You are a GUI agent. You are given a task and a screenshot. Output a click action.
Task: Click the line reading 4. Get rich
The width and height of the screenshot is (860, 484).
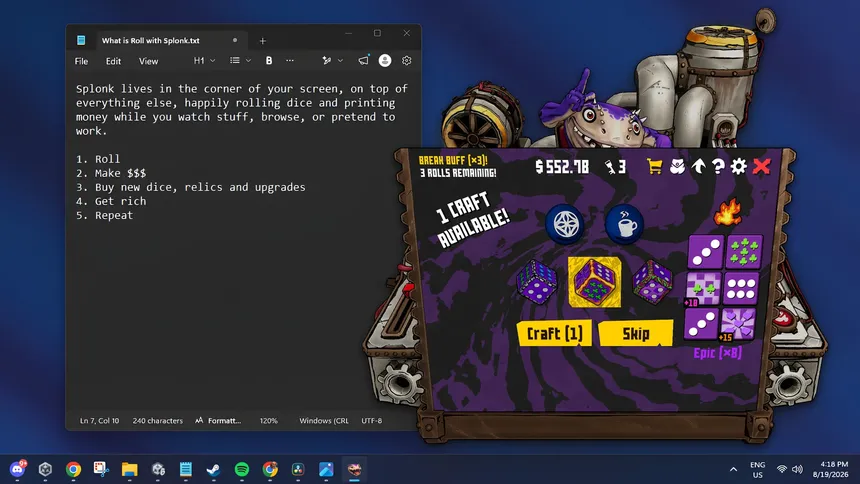[111, 201]
